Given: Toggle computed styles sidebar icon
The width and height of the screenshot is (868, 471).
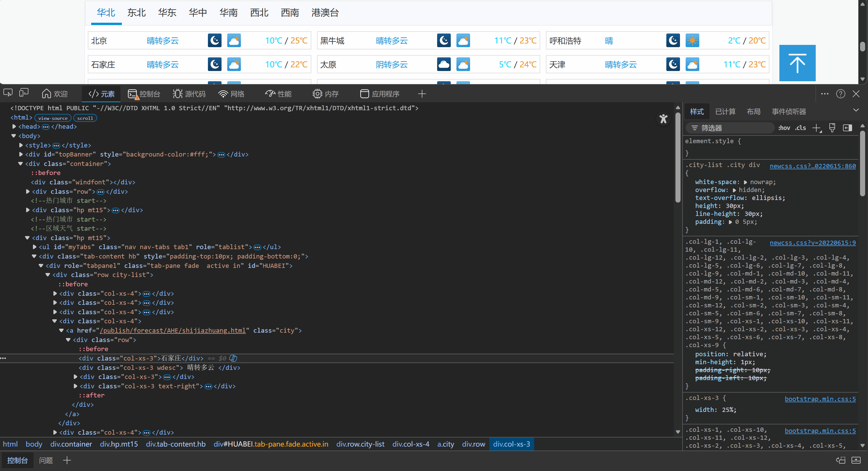Looking at the screenshot, I should tap(847, 128).
